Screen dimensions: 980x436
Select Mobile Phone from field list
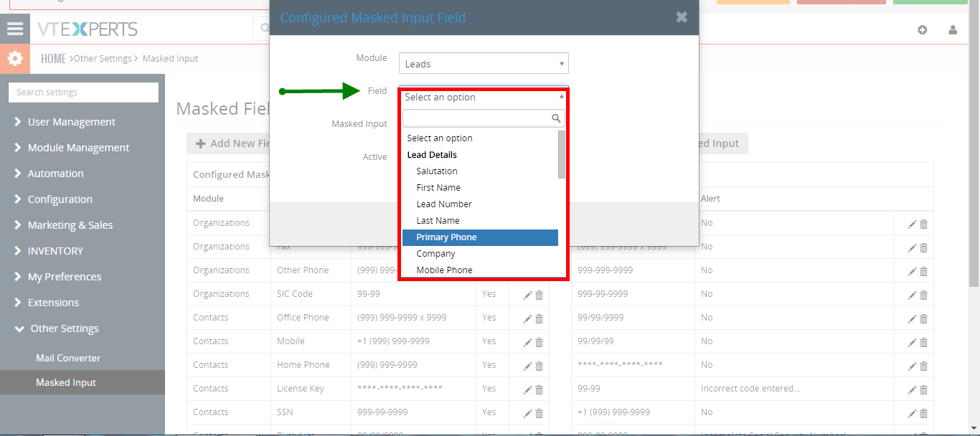(x=480, y=270)
